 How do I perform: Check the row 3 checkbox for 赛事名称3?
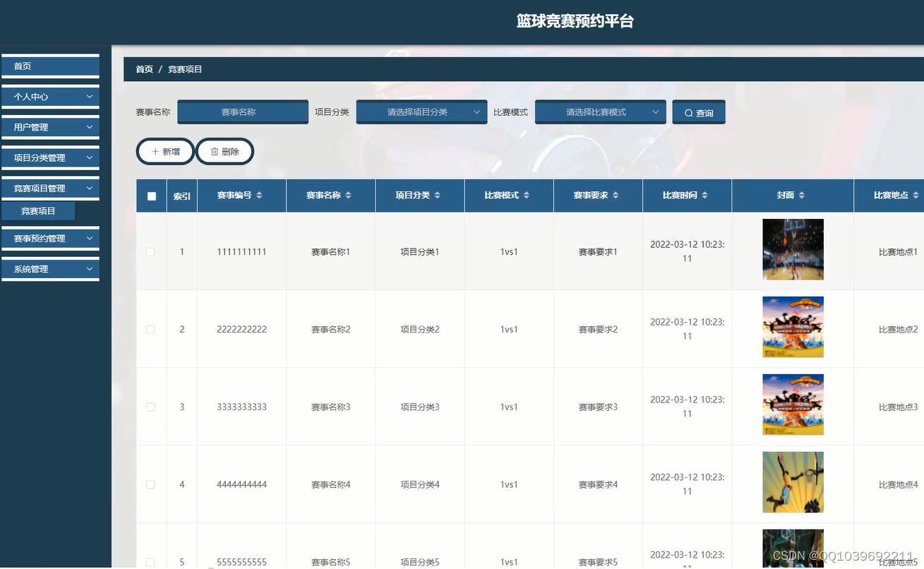150,407
